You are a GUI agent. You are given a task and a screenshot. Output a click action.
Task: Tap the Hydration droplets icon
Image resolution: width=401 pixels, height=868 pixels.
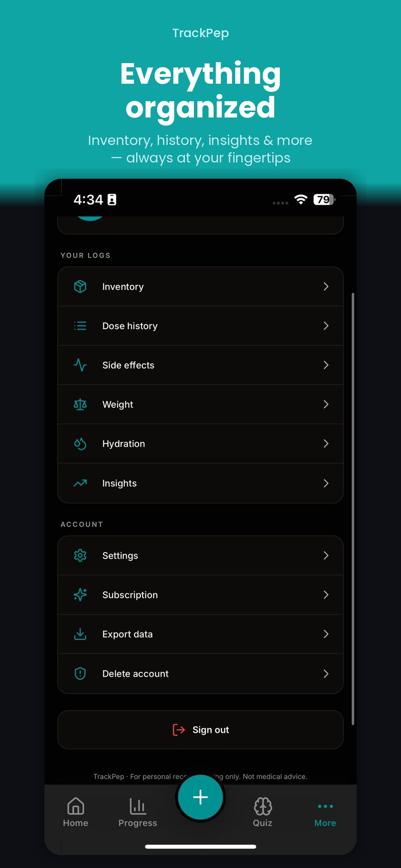pyautogui.click(x=80, y=443)
